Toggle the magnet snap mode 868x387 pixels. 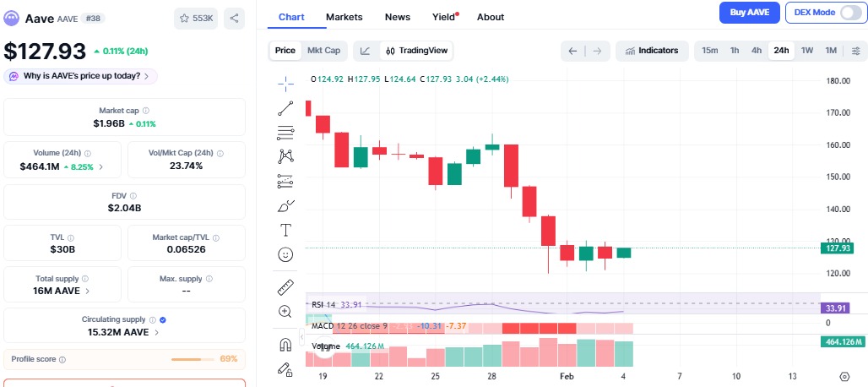(285, 344)
